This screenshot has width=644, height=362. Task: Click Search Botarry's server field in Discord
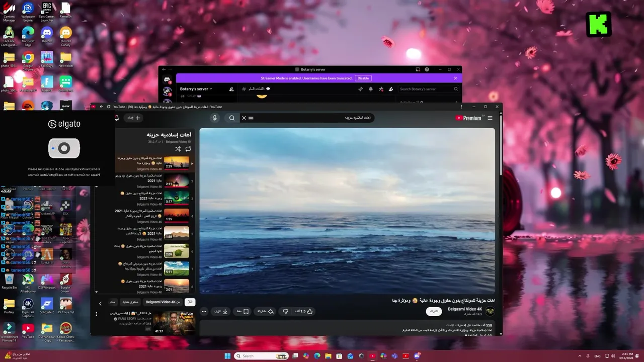click(429, 89)
